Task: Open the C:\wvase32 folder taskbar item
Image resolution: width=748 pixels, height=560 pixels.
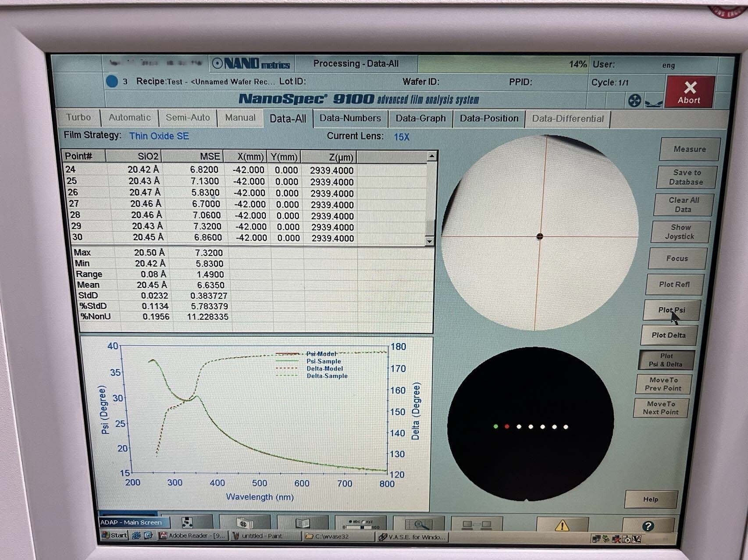Action: point(338,536)
